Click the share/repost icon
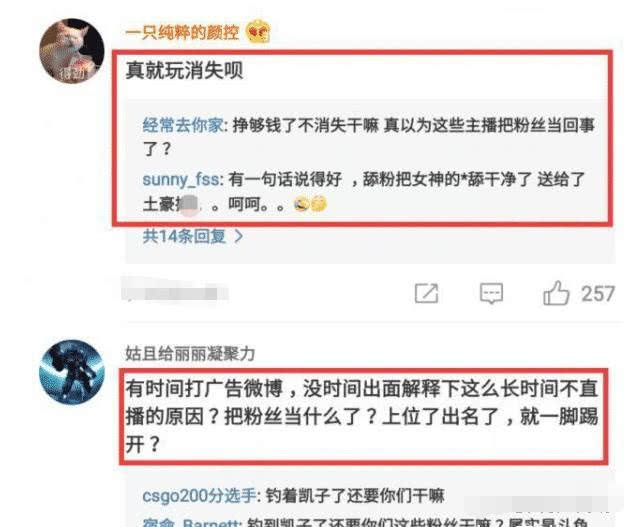 coord(426,293)
